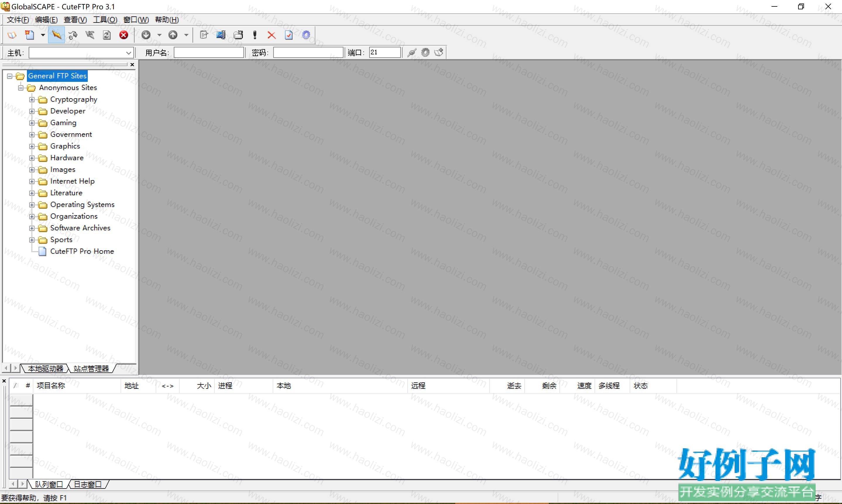842x504 pixels.
Task: Expand the Cryptography folder
Action: (32, 99)
